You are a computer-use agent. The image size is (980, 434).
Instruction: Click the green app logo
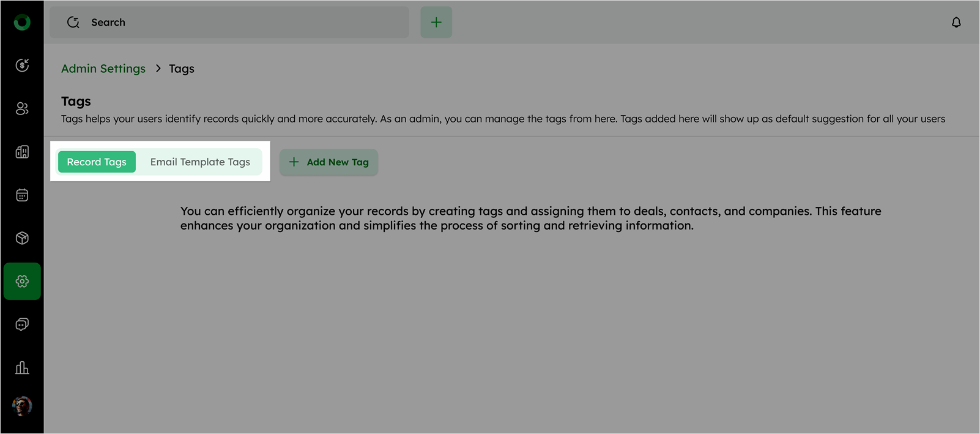pos(22,23)
